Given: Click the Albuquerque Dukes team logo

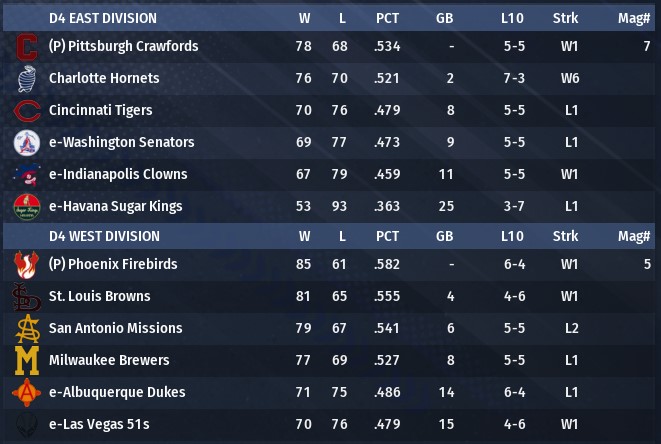Looking at the screenshot, I should pyautogui.click(x=27, y=393).
